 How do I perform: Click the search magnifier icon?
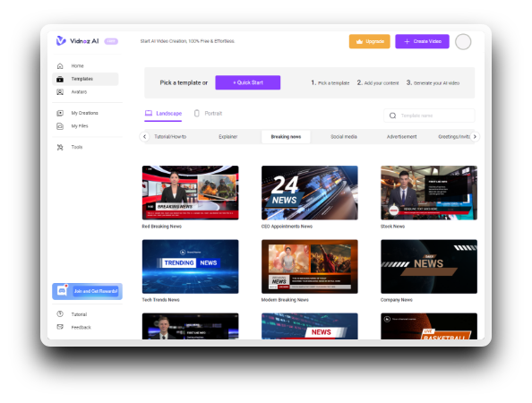(392, 116)
